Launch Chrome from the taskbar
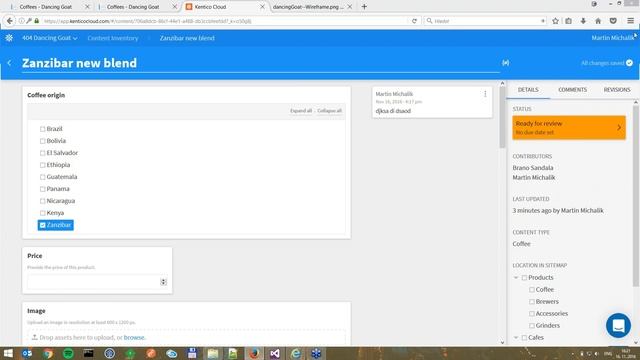640x360 pixels. (48, 353)
